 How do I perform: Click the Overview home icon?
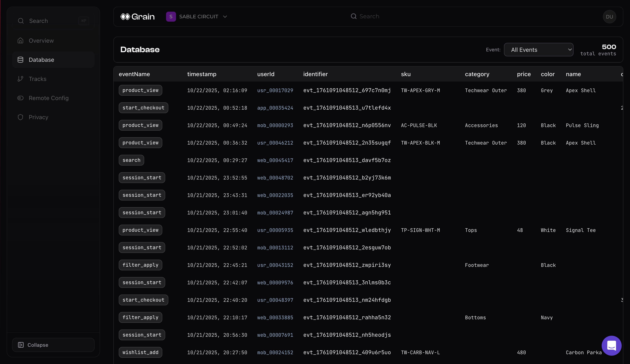pyautogui.click(x=20, y=40)
